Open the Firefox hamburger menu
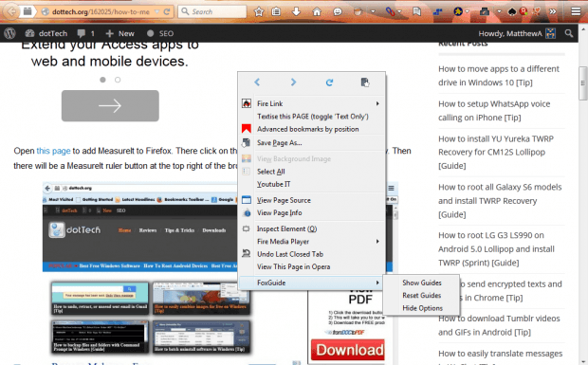588x365 pixels. point(576,11)
